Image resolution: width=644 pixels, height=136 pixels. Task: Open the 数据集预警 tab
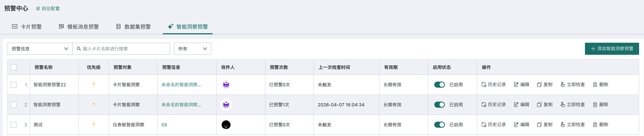tap(134, 27)
